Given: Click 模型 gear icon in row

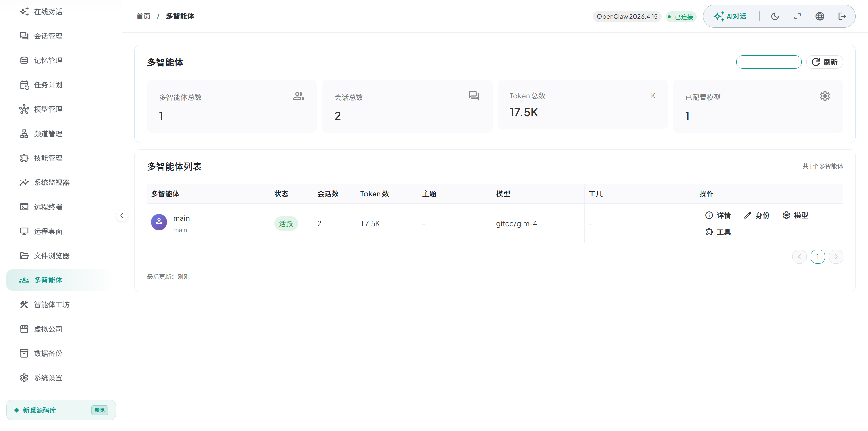Looking at the screenshot, I should [786, 215].
